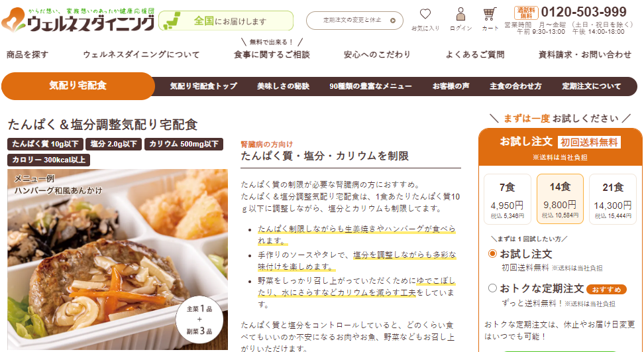Click the Wellness Dining logo
The image size is (644, 352).
click(x=78, y=20)
